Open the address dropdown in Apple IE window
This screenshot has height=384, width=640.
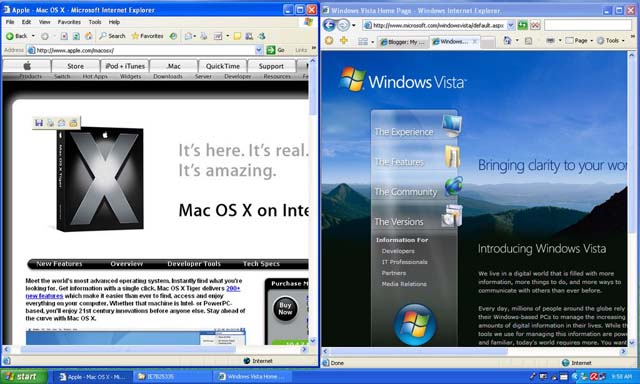point(259,50)
